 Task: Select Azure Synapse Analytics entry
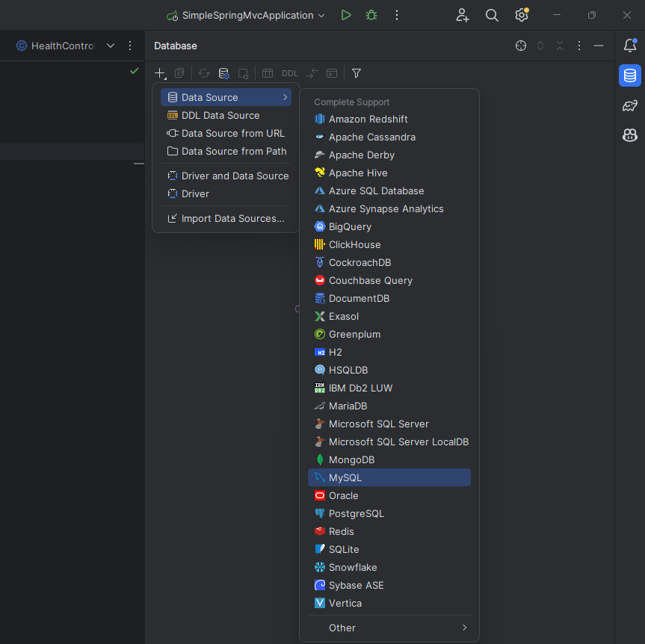(x=389, y=208)
